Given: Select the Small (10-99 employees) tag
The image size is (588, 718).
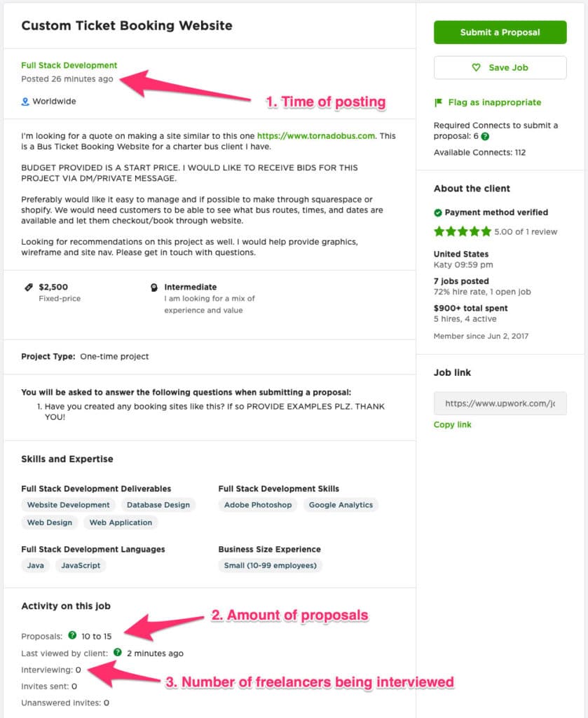Looking at the screenshot, I should [x=271, y=565].
